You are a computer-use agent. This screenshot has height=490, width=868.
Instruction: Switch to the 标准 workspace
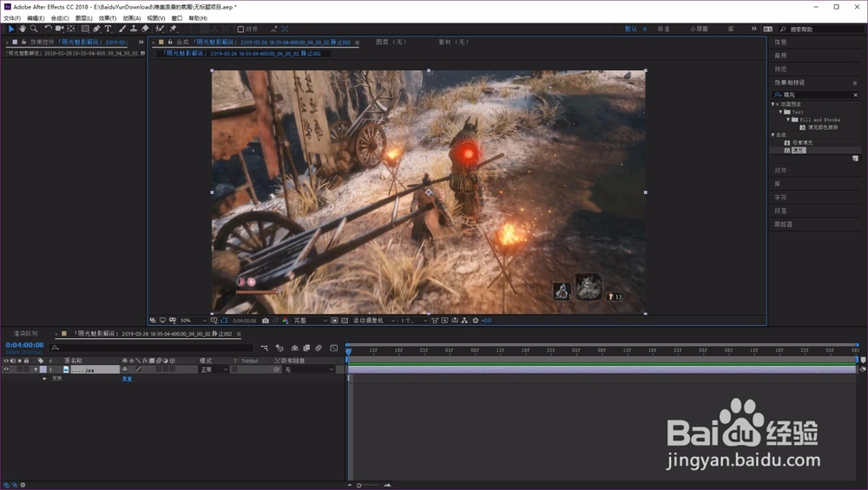pos(663,29)
